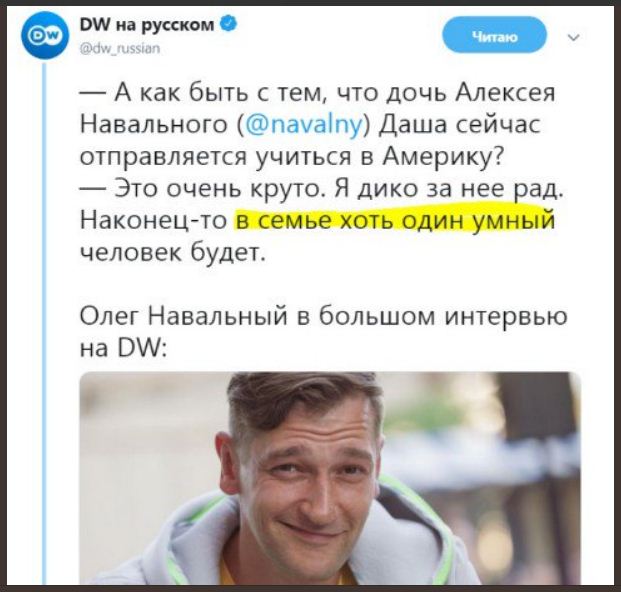Open the DW на русском profile name
Screen dimensions: 621x592
(147, 25)
